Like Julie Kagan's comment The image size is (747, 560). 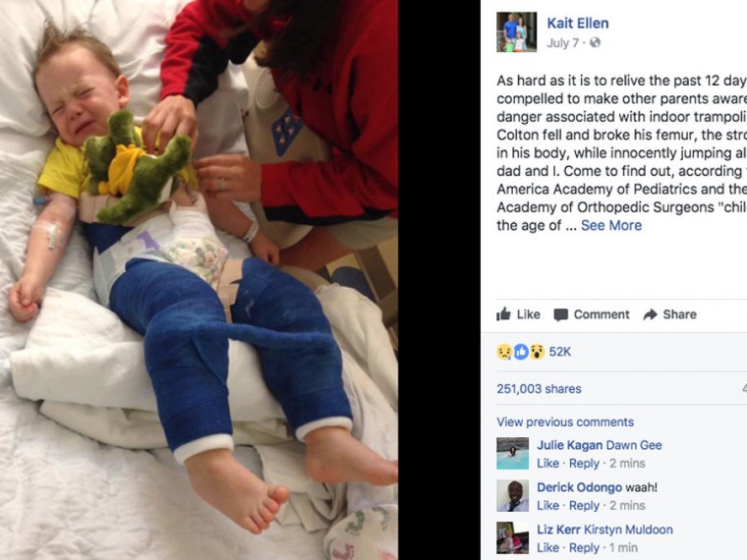pyautogui.click(x=547, y=464)
